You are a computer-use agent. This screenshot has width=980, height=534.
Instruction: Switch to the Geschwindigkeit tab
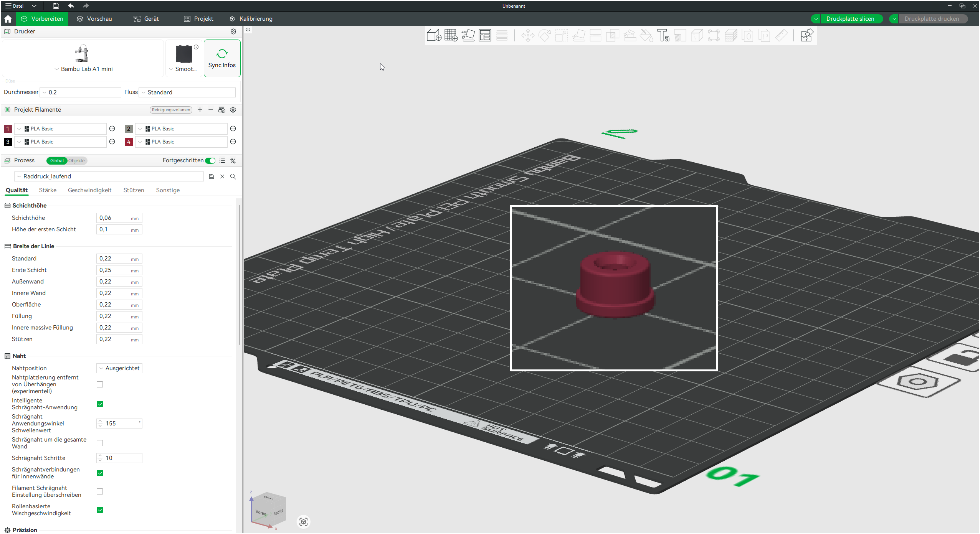(x=89, y=190)
